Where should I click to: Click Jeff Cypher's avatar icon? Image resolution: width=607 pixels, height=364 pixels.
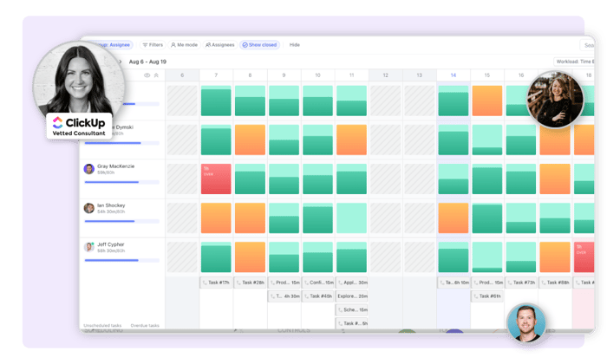pyautogui.click(x=89, y=247)
